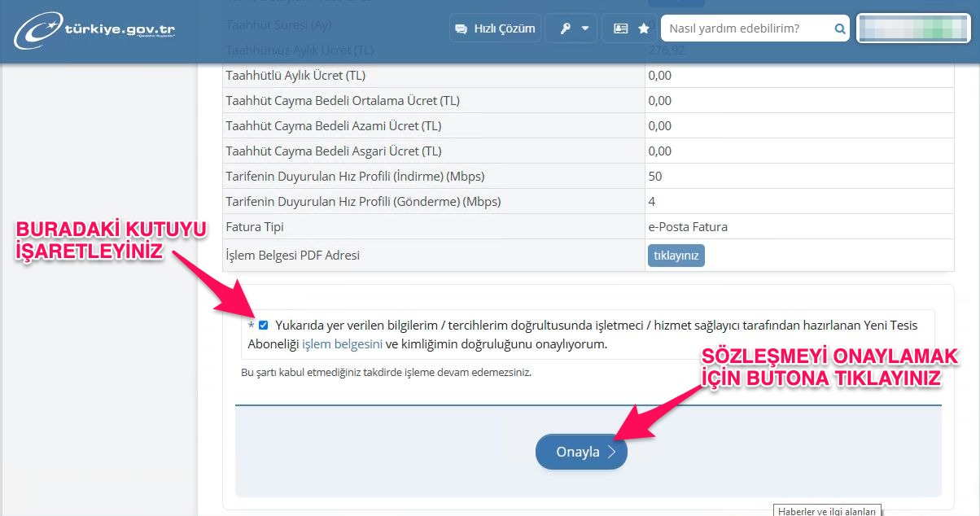Open the 'işlem belgesini' link

[342, 344]
